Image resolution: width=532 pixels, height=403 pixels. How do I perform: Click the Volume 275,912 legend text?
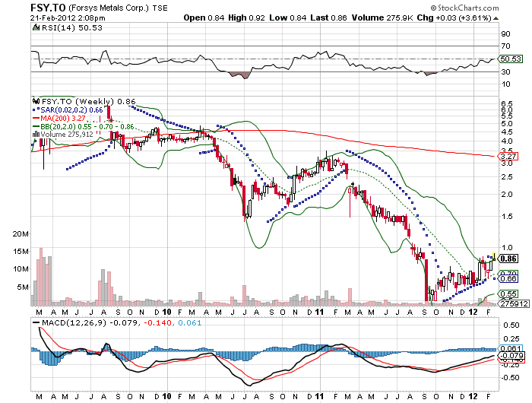pos(67,135)
